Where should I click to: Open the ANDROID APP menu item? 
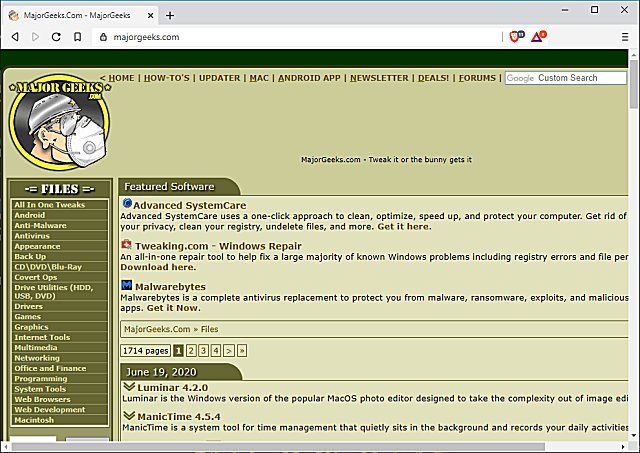(309, 78)
